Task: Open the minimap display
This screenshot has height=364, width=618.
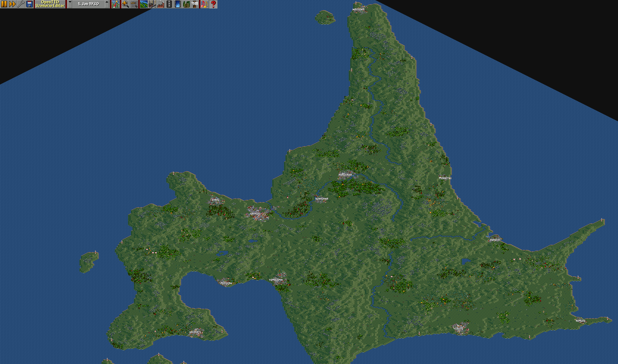Action: click(116, 4)
